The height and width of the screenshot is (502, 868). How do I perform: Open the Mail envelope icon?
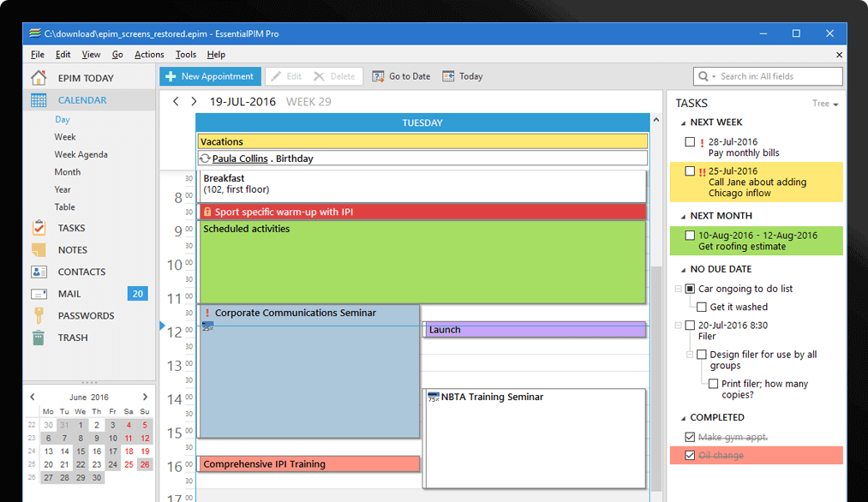(39, 294)
